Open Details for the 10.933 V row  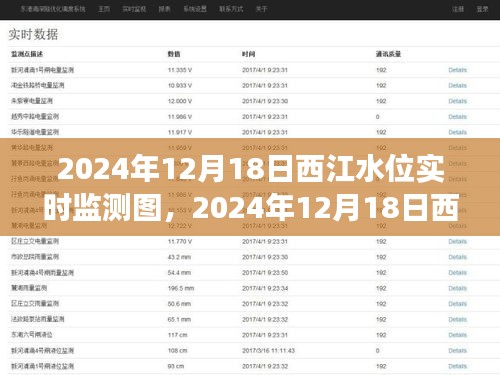(457, 86)
